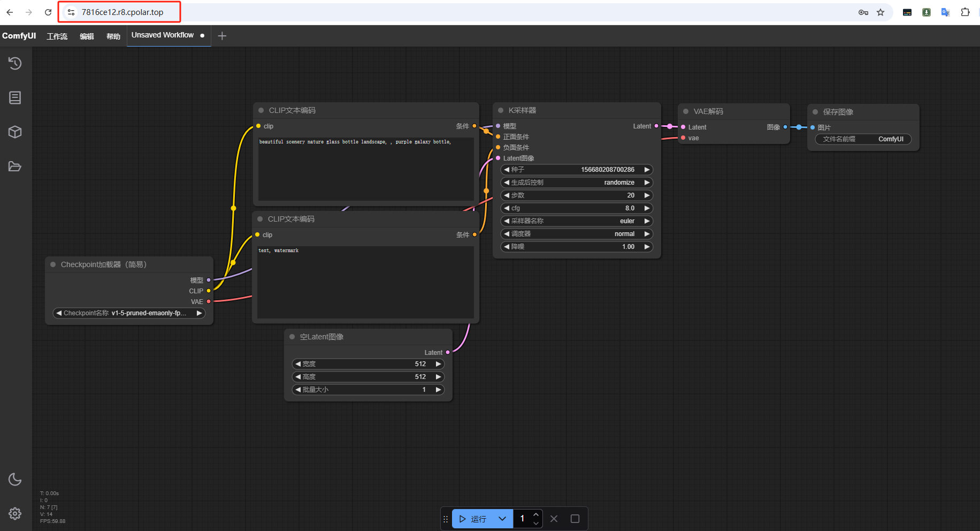Click the positive prompt text box
980x531 pixels.
366,169
